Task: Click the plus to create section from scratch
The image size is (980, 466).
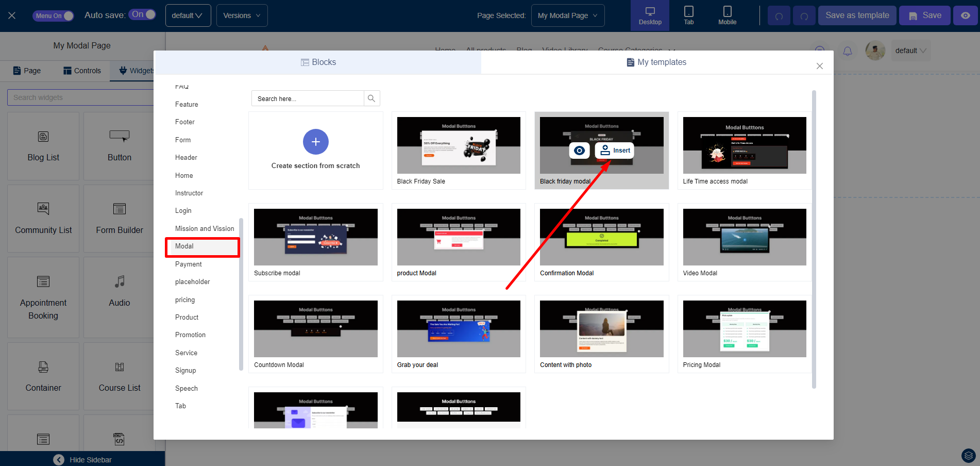Action: click(x=316, y=142)
